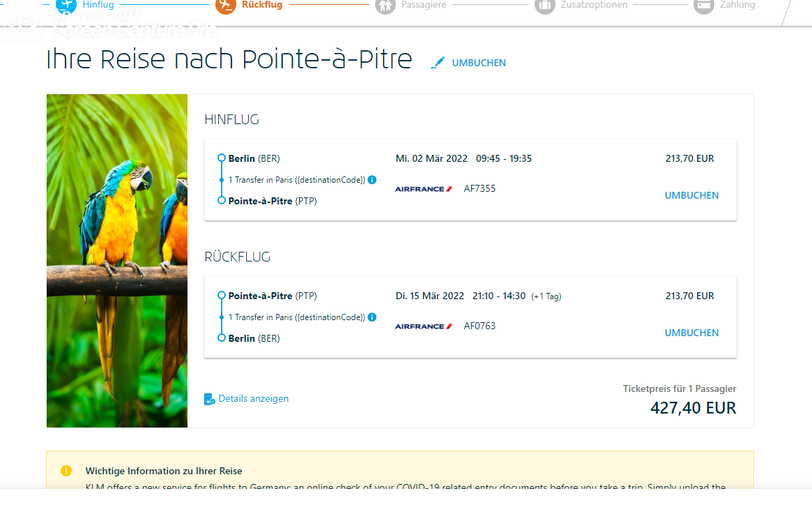Screen dimensions: 812x514
Task: Click UMBUCHEN for the Hinflug flight
Action: click(692, 195)
